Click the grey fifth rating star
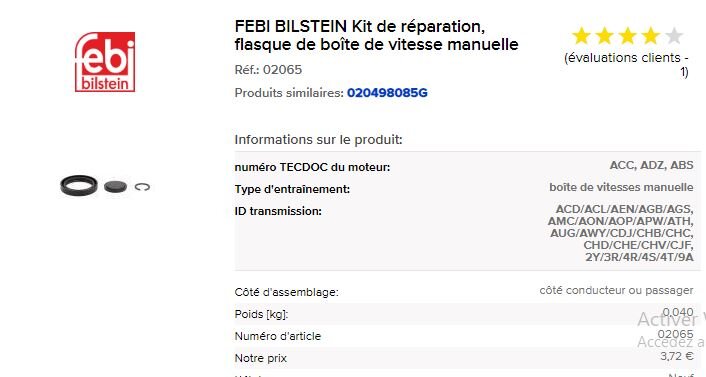Screen dimensions: 706x377 tap(674, 36)
